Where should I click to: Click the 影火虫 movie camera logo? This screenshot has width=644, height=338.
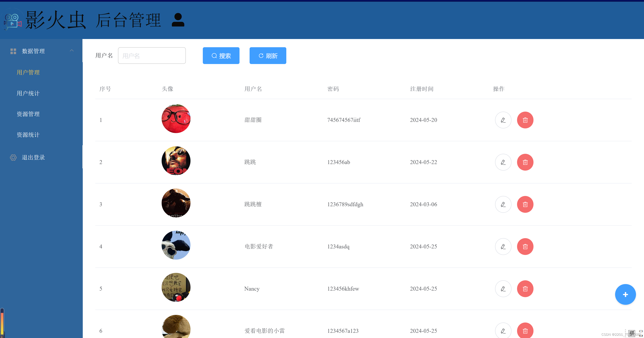coord(12,21)
